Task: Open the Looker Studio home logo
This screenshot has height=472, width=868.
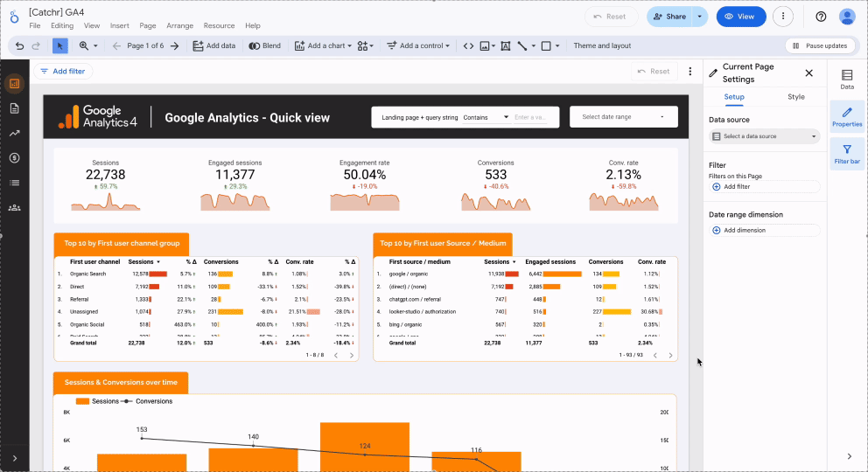Action: point(14,17)
